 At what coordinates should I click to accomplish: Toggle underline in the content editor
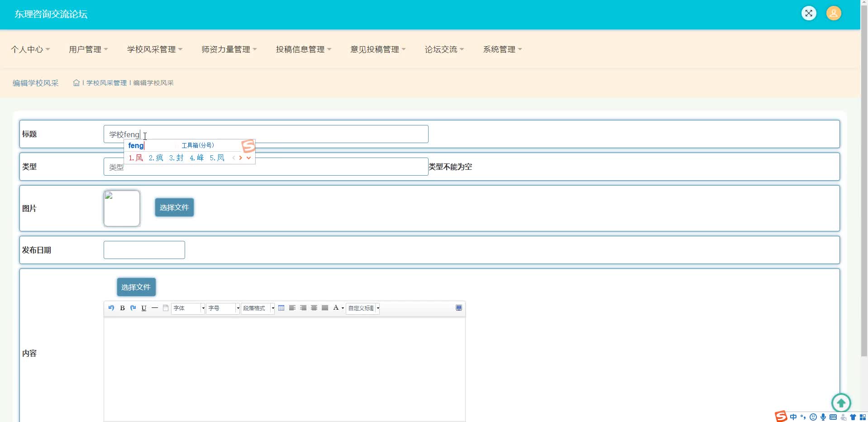(144, 308)
